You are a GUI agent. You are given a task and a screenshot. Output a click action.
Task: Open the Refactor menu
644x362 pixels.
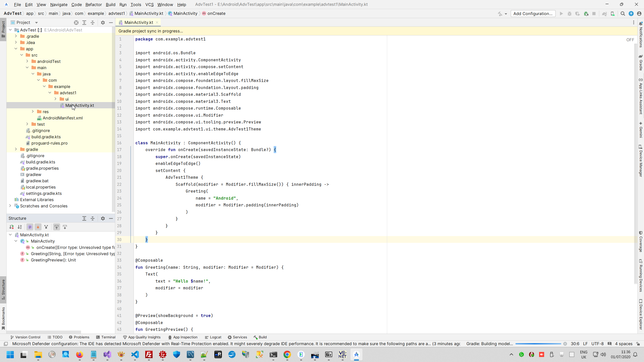pyautogui.click(x=93, y=5)
